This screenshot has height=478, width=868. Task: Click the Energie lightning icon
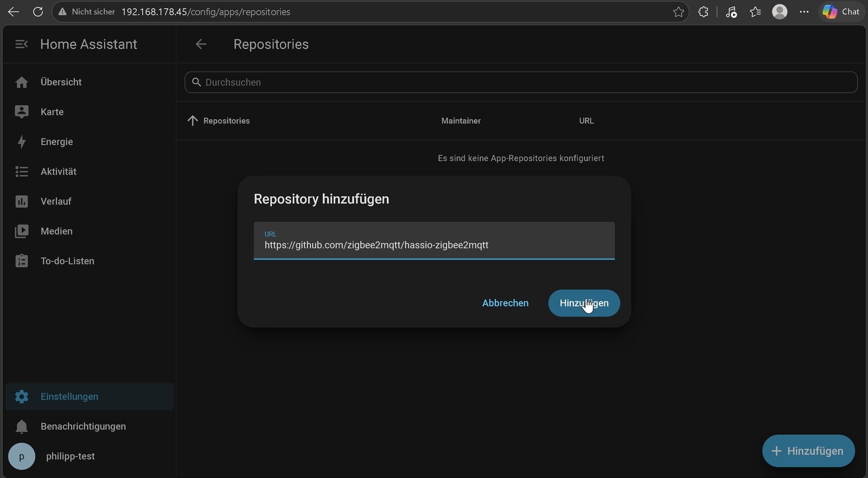coord(22,141)
